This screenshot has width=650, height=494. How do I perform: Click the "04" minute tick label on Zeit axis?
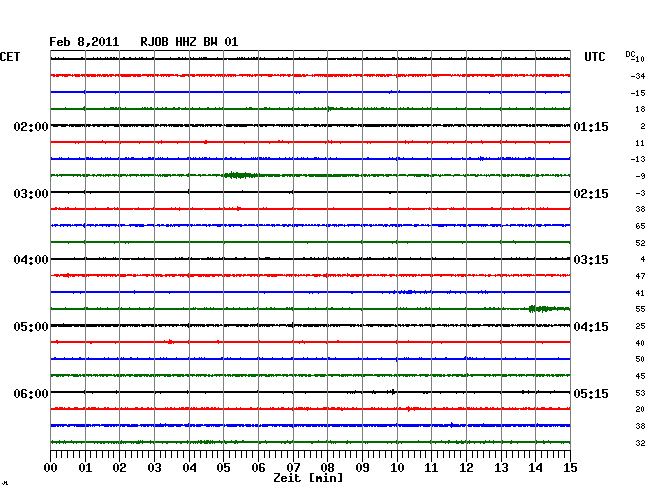189,468
